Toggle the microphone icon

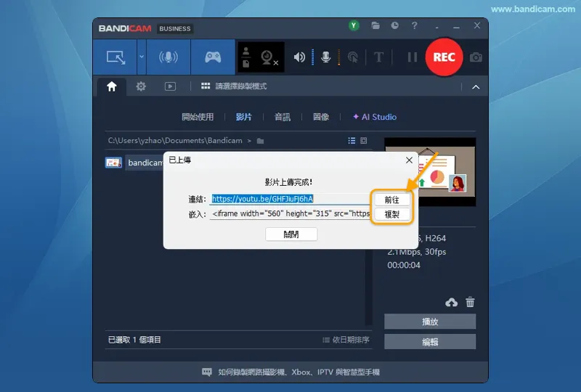(x=325, y=57)
